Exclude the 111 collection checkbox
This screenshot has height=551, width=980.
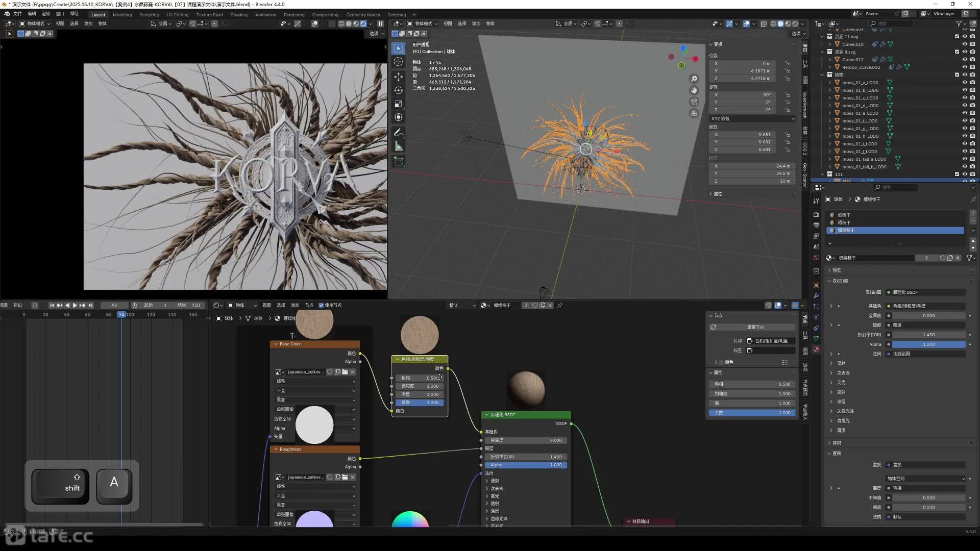click(957, 174)
